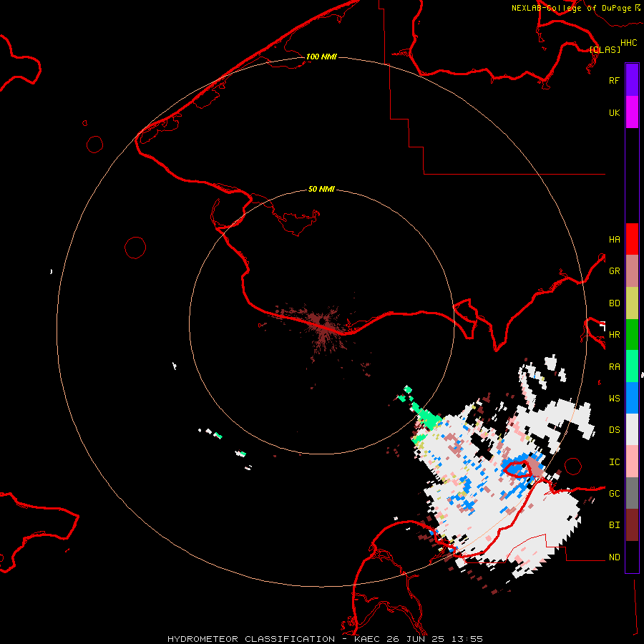Click the HA legend label
This screenshot has width=644, height=644.
(614, 239)
